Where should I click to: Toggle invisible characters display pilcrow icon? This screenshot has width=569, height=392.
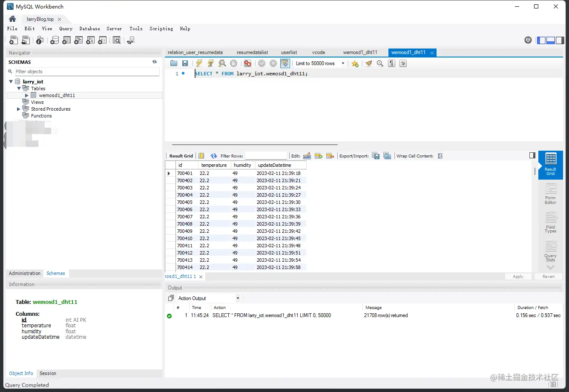pyautogui.click(x=391, y=63)
